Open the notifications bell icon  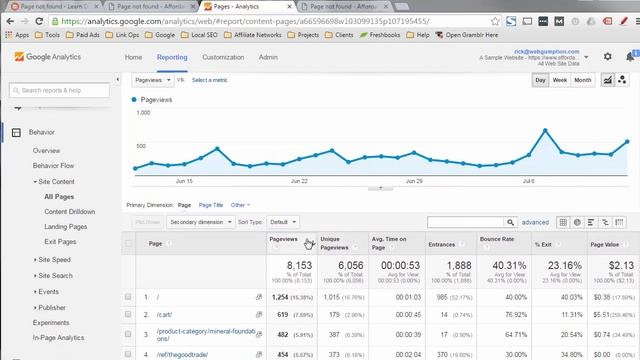point(630,57)
